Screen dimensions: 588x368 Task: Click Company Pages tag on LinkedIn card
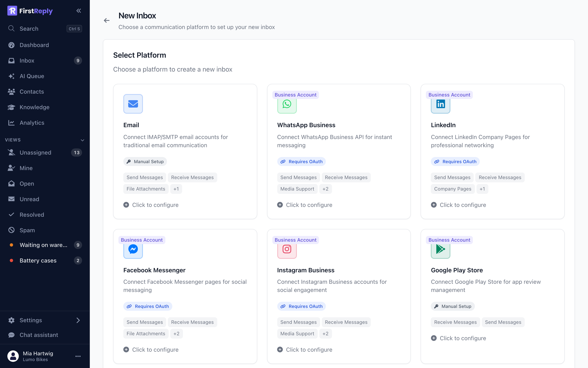click(x=453, y=189)
